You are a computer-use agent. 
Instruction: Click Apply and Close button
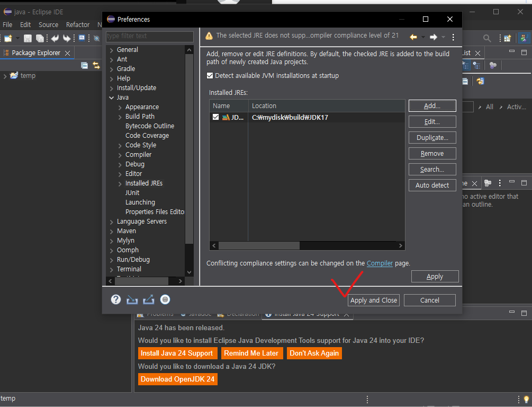pyautogui.click(x=374, y=300)
